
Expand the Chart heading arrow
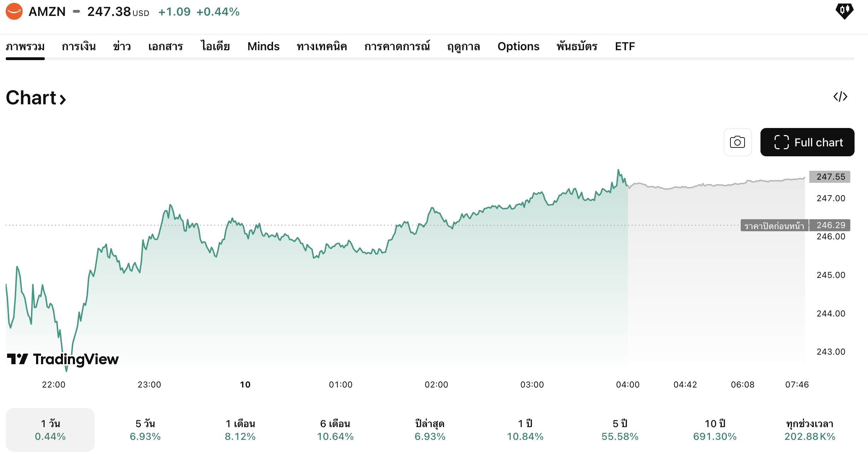[x=63, y=99]
